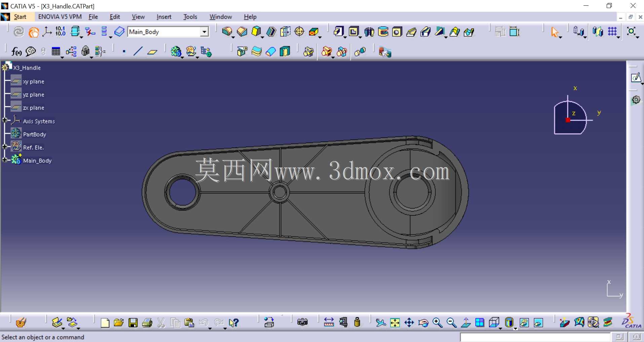Click the Design Table icon
This screenshot has height=342, width=644.
(x=56, y=51)
